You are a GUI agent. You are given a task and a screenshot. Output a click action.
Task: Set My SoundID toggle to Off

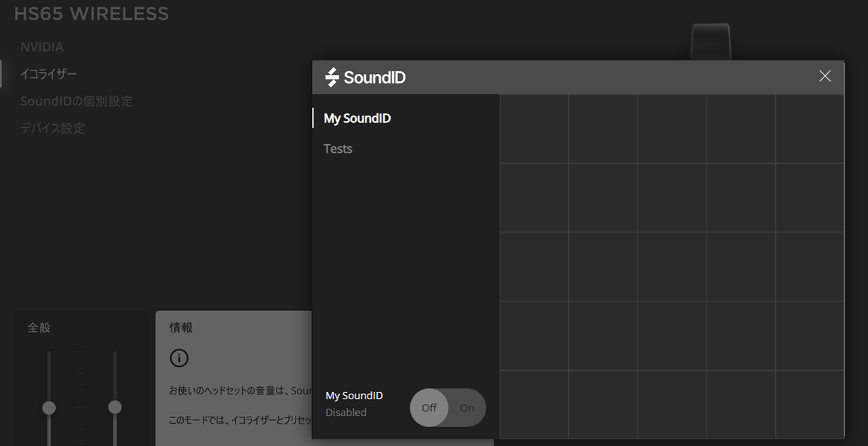[x=429, y=408]
